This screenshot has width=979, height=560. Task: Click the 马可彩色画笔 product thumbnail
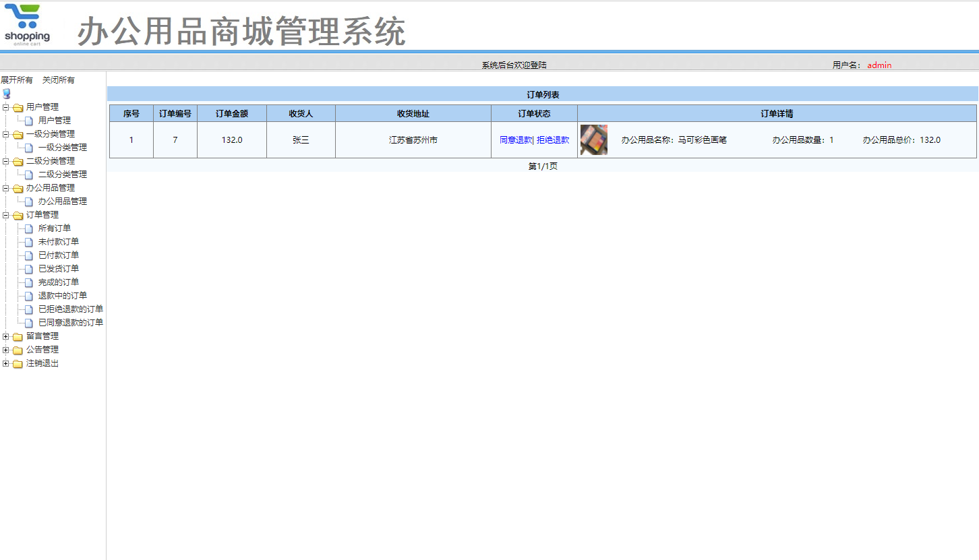point(594,139)
